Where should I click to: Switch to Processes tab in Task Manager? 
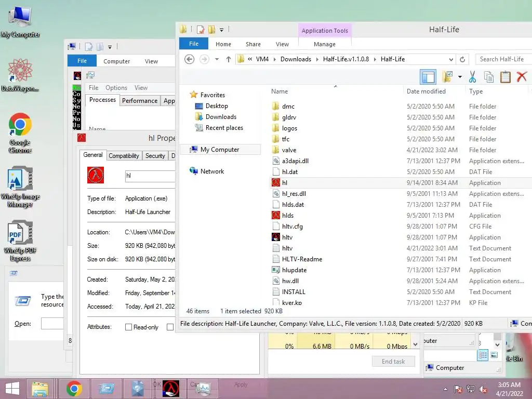point(102,100)
